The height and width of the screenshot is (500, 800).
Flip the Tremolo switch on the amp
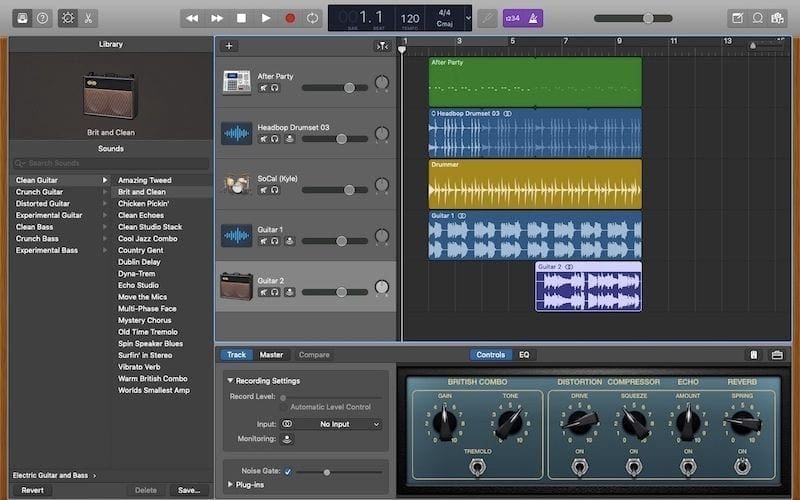(x=477, y=467)
